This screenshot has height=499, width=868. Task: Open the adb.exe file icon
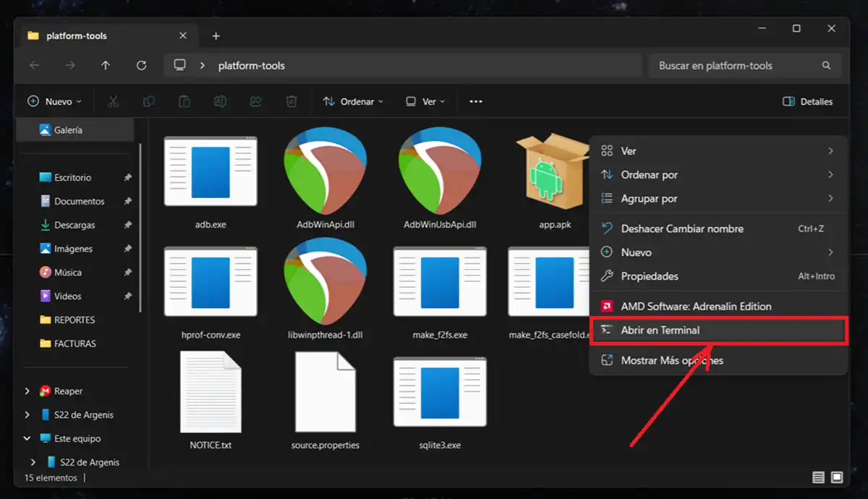tap(210, 171)
